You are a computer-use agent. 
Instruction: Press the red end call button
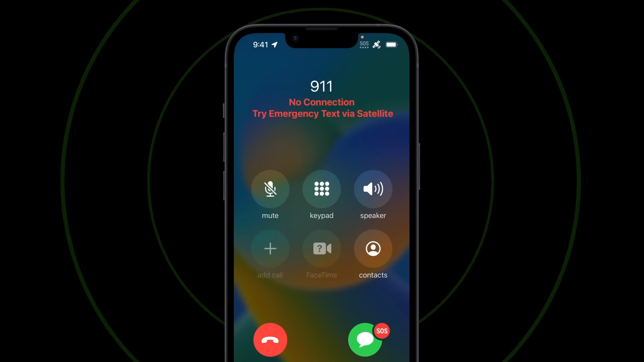tap(270, 340)
